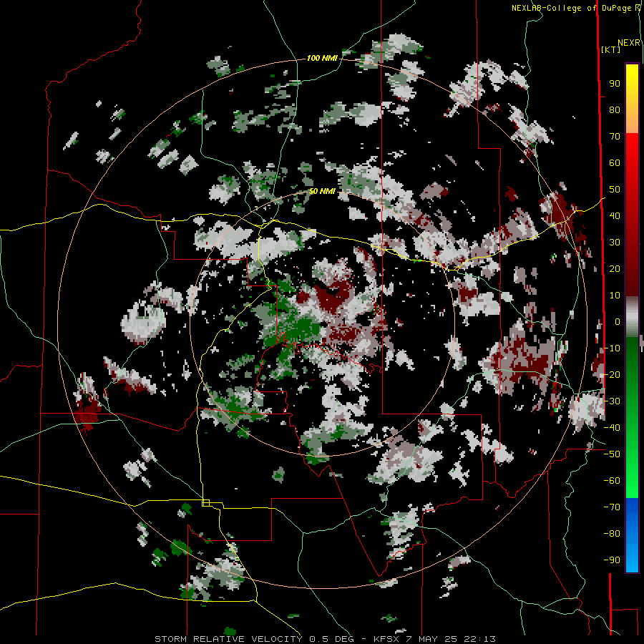This screenshot has height=644, width=644.
Task: Click the 0 velocity scale label
Action: click(x=618, y=321)
